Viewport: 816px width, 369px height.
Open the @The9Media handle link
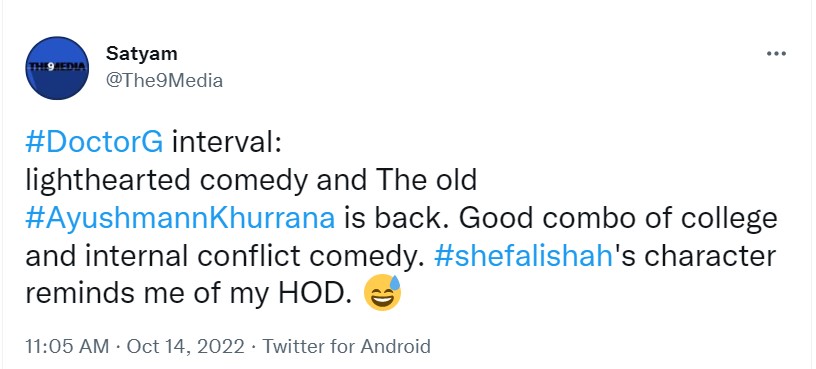(x=164, y=81)
